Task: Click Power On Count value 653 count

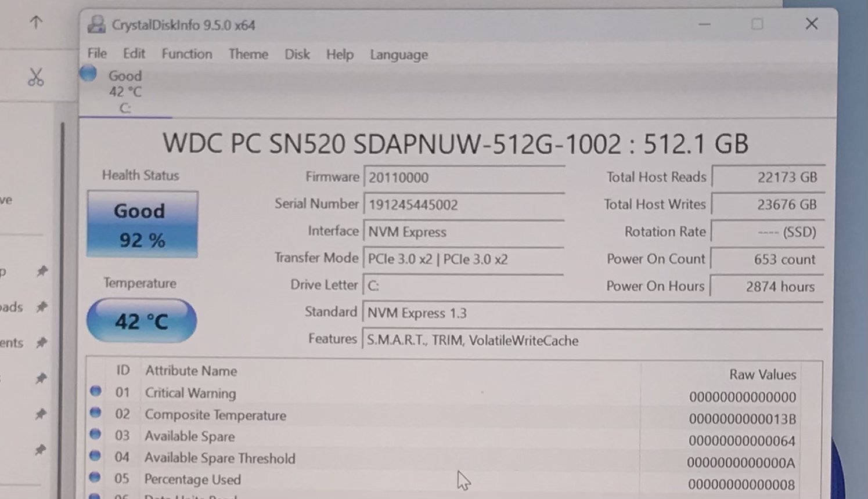Action: point(767,259)
